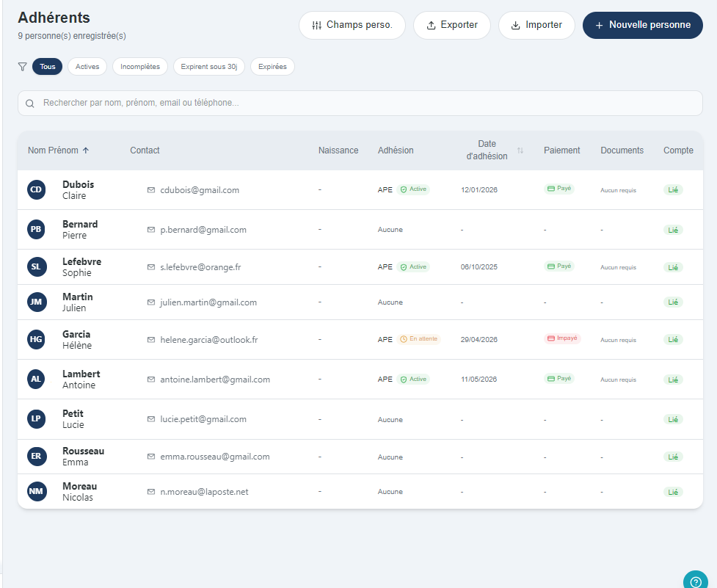Select the Actives filter chip

click(87, 67)
